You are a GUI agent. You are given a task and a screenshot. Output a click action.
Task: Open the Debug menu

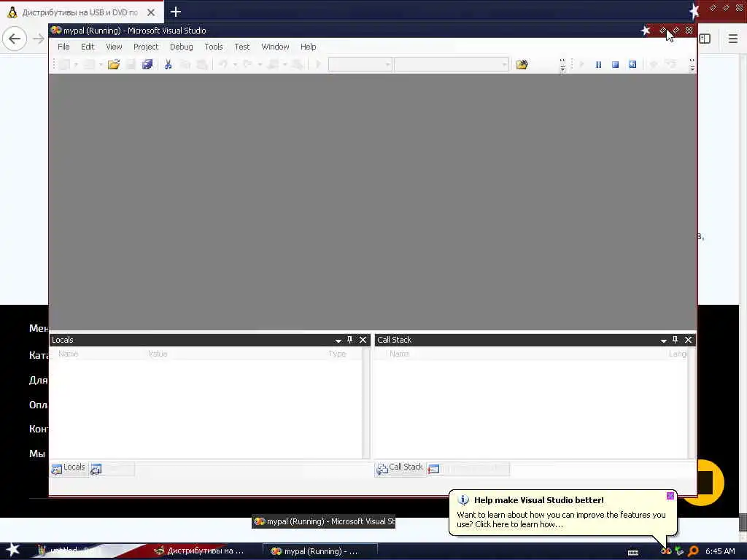coord(182,47)
